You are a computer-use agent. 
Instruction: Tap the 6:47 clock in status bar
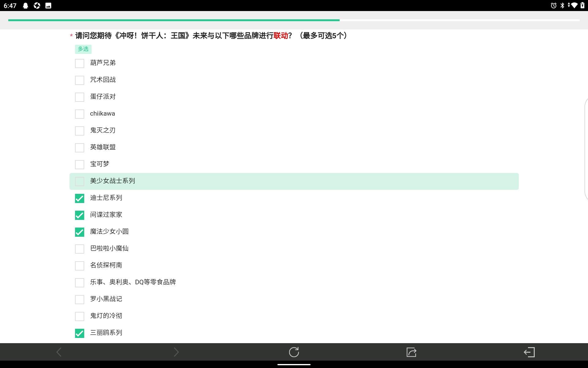10,6
